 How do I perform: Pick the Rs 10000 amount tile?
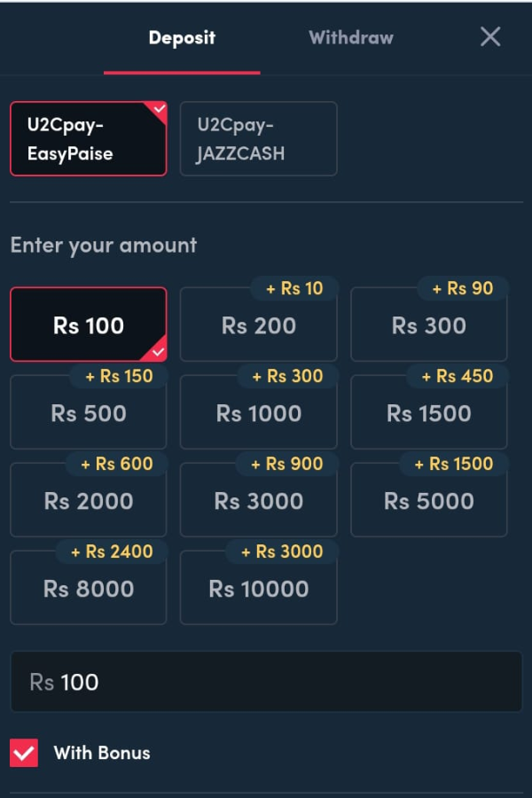[x=258, y=590]
